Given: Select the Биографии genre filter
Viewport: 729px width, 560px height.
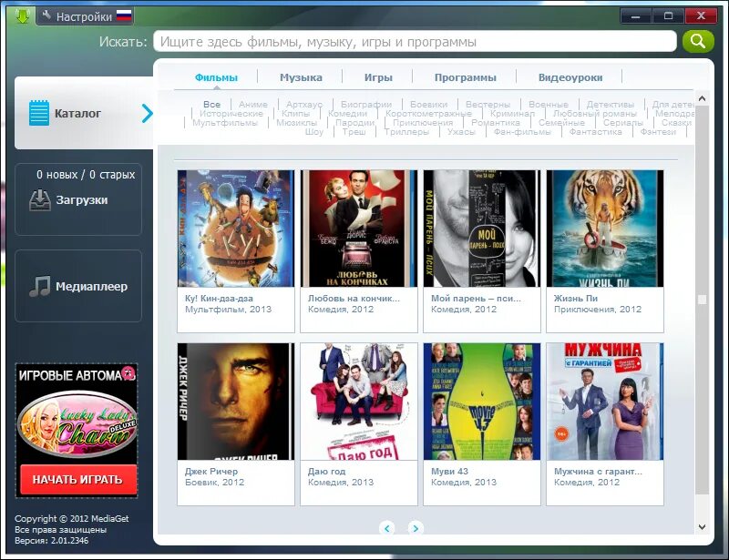Looking at the screenshot, I should click(x=366, y=105).
